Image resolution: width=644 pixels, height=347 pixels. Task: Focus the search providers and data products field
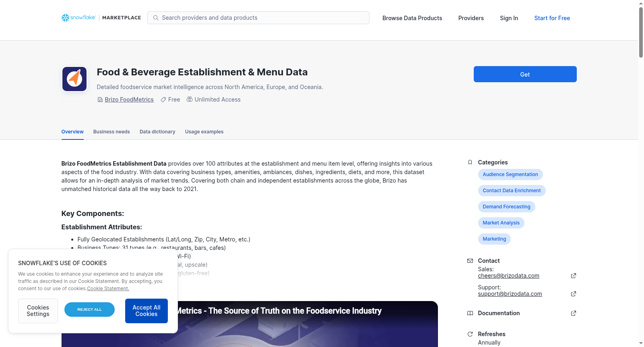pyautogui.click(x=258, y=18)
